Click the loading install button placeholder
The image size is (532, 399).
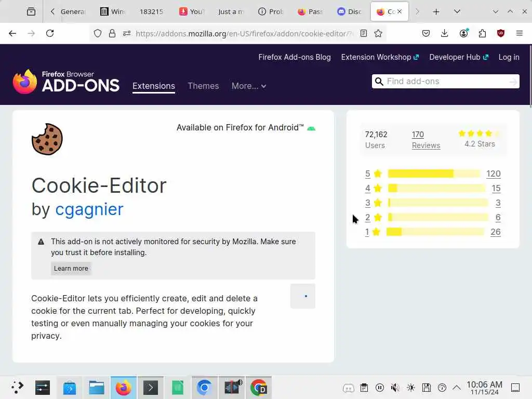303,296
